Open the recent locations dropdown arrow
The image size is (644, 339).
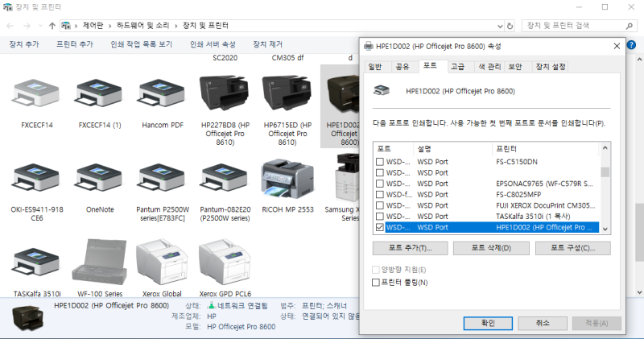click(x=40, y=26)
